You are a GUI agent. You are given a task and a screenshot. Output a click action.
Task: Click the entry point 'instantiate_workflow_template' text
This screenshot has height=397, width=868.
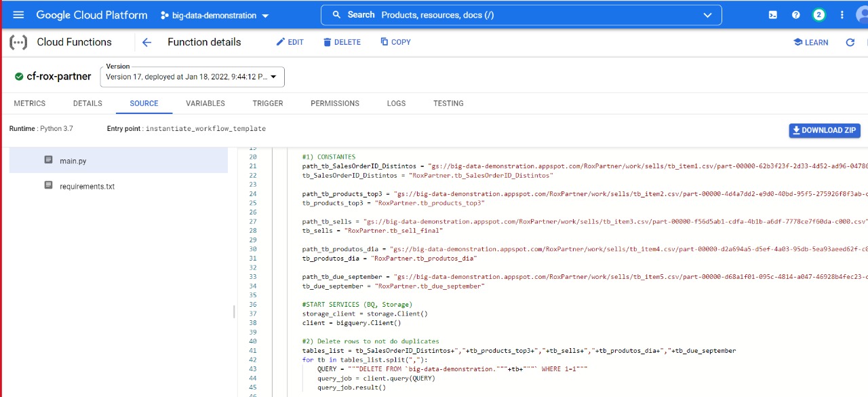205,128
